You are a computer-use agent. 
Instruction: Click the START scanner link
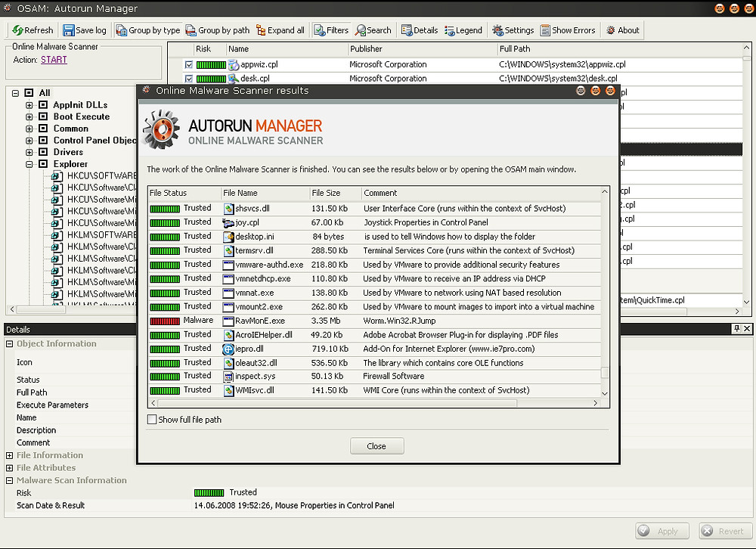54,60
